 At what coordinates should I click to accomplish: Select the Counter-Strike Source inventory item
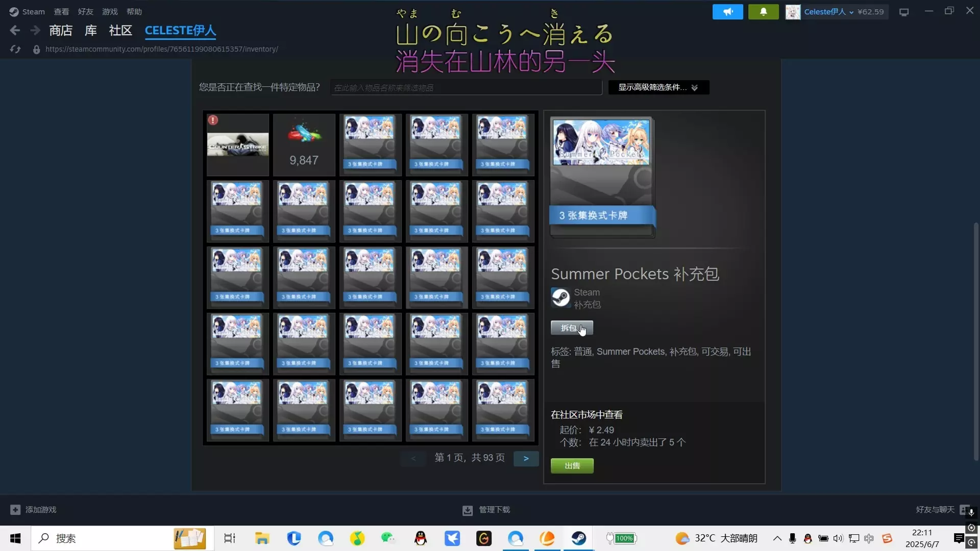click(x=238, y=145)
